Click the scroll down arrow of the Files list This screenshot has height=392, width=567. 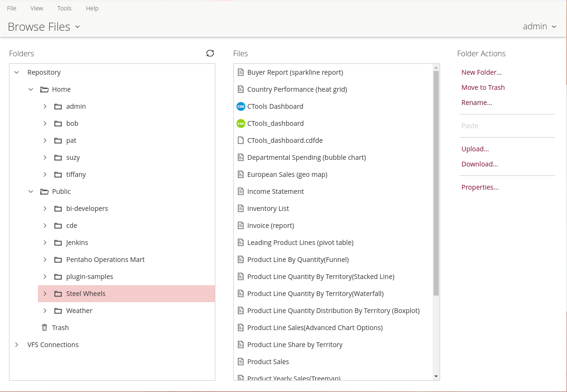pyautogui.click(x=436, y=376)
